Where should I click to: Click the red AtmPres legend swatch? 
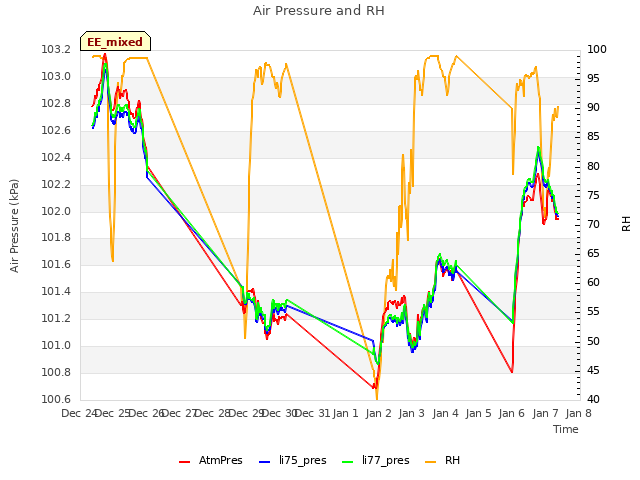184,461
